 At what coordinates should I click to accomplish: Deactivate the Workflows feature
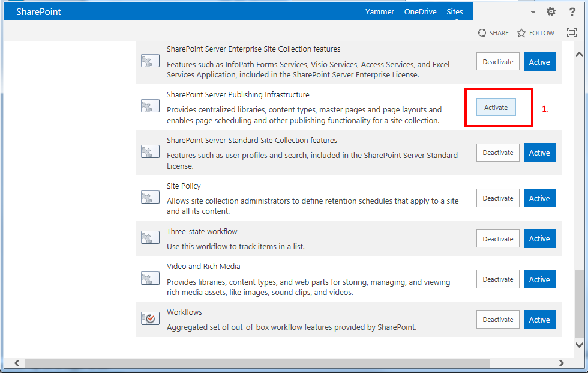tap(498, 320)
